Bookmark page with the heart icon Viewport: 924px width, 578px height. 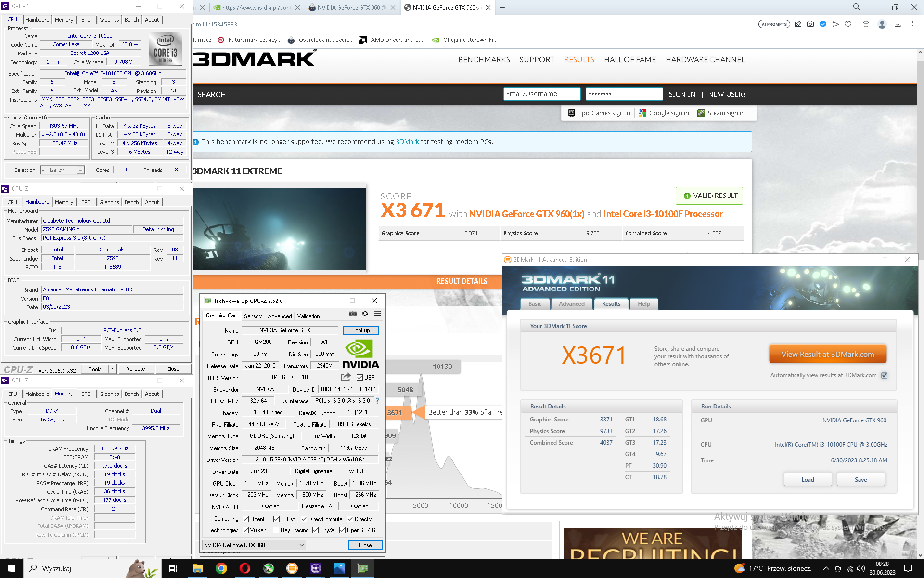click(x=848, y=24)
